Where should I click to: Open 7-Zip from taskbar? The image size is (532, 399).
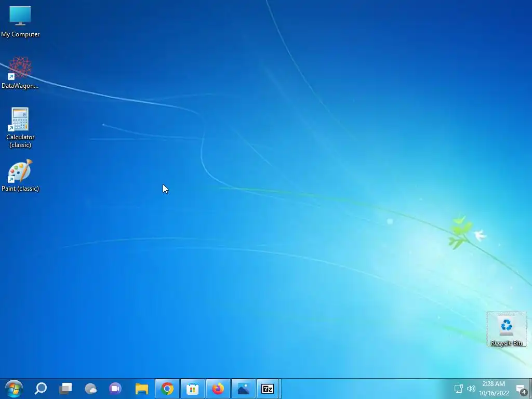[268, 389]
